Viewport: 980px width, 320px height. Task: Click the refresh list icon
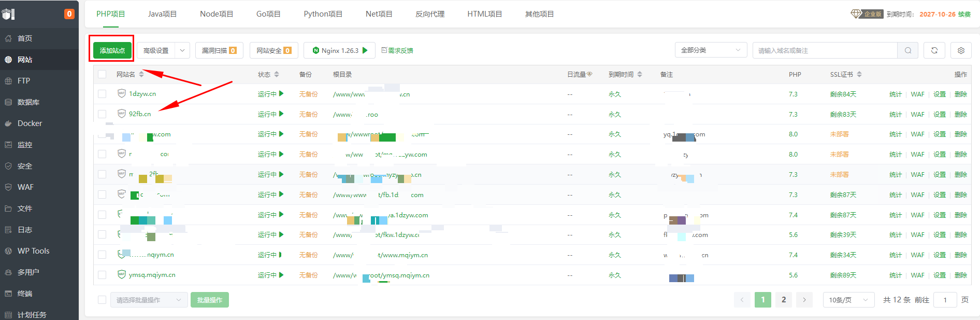tap(934, 50)
